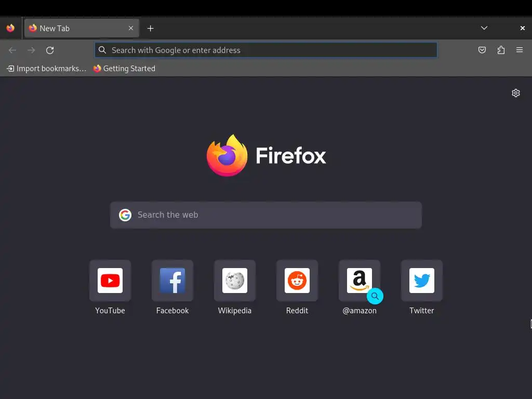The height and width of the screenshot is (399, 532).
Task: Open the Facebook shortcut tile
Action: (172, 281)
